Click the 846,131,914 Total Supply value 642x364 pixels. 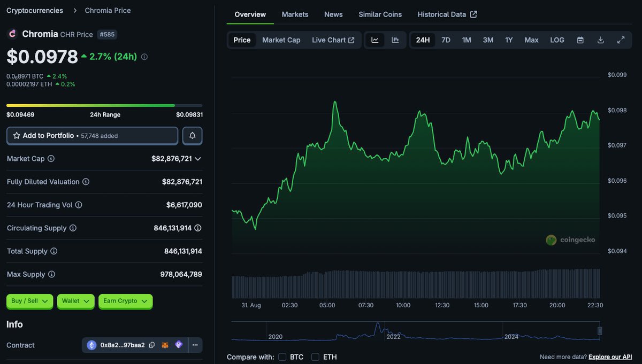point(183,251)
